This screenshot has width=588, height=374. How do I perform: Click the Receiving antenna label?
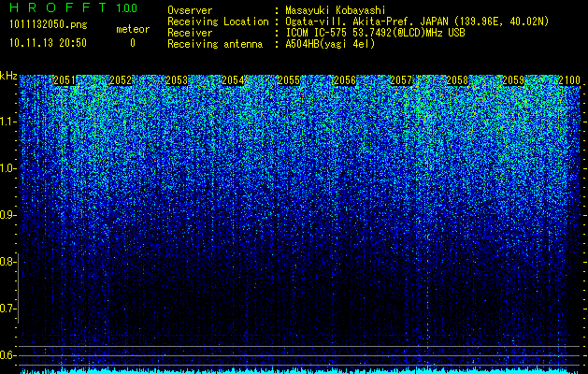coord(215,44)
